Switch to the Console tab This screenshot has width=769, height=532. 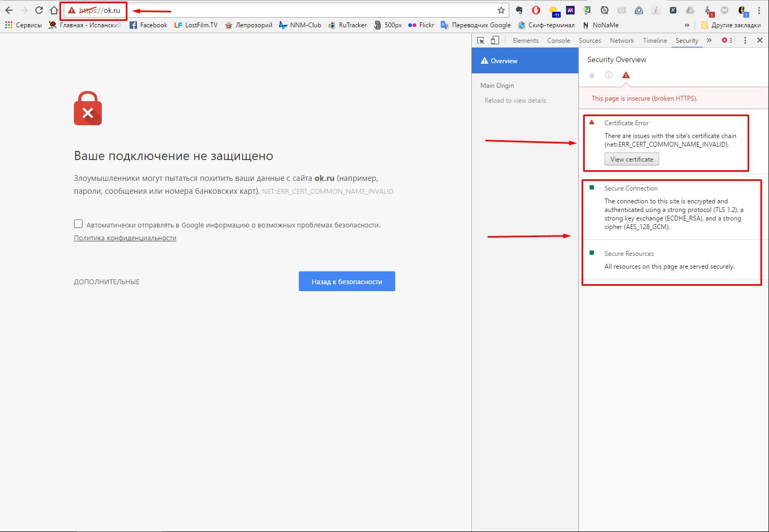(559, 41)
